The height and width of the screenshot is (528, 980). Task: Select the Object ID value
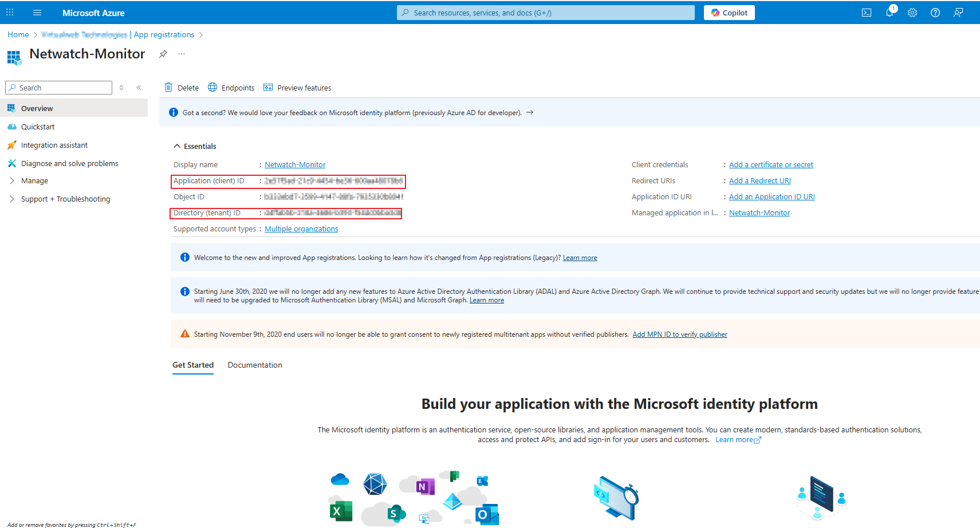[x=334, y=196]
